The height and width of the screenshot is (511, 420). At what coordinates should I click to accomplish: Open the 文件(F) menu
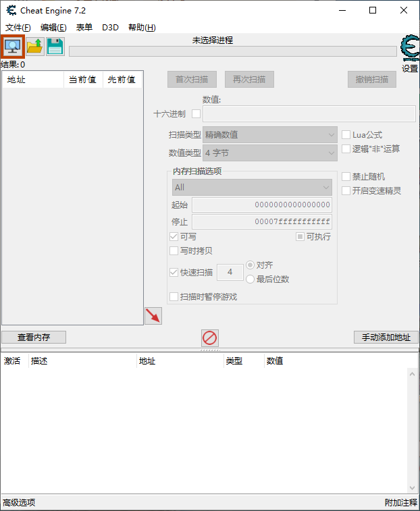point(18,28)
